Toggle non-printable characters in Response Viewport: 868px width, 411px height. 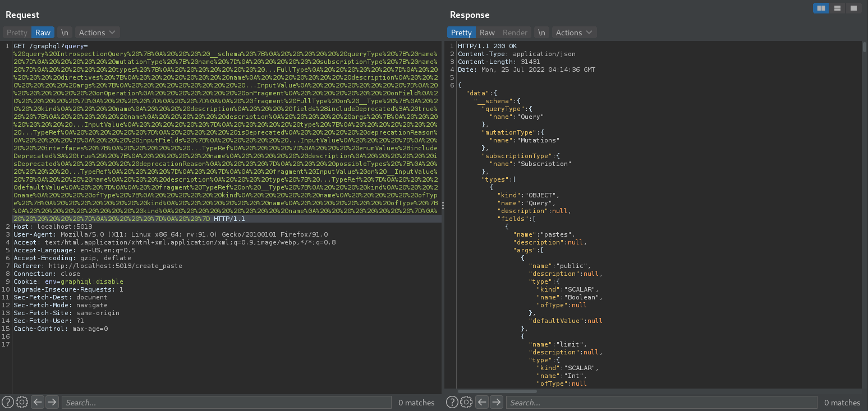[541, 33]
